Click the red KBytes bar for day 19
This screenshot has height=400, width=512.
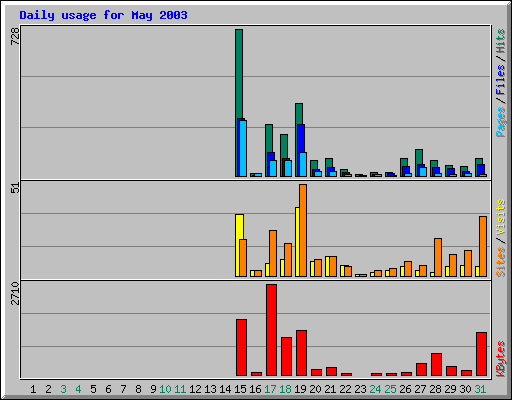301,353
